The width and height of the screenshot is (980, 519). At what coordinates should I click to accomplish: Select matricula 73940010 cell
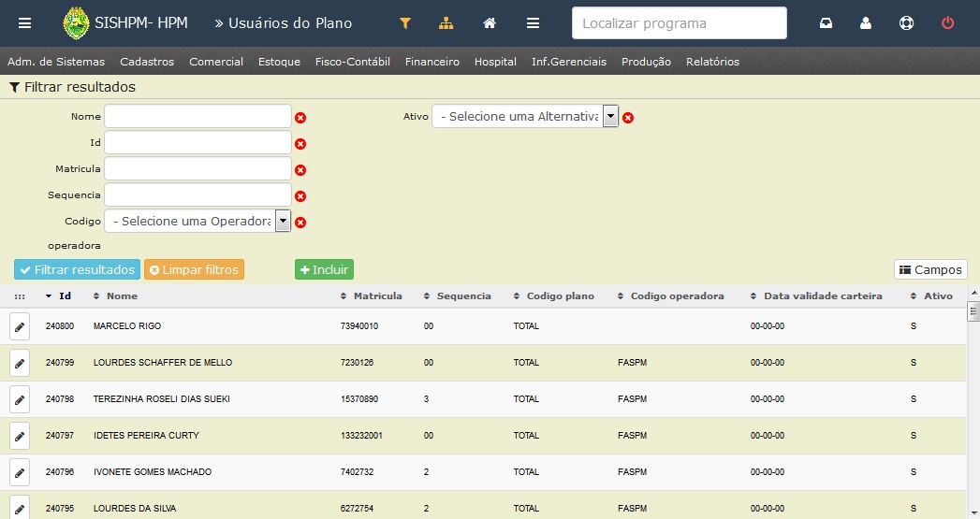tap(359, 326)
